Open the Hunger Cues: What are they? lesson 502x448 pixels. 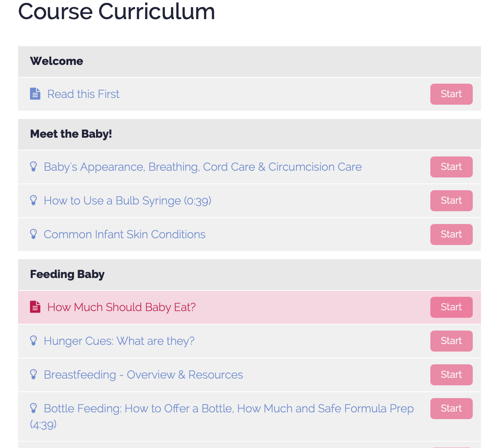[x=119, y=341]
